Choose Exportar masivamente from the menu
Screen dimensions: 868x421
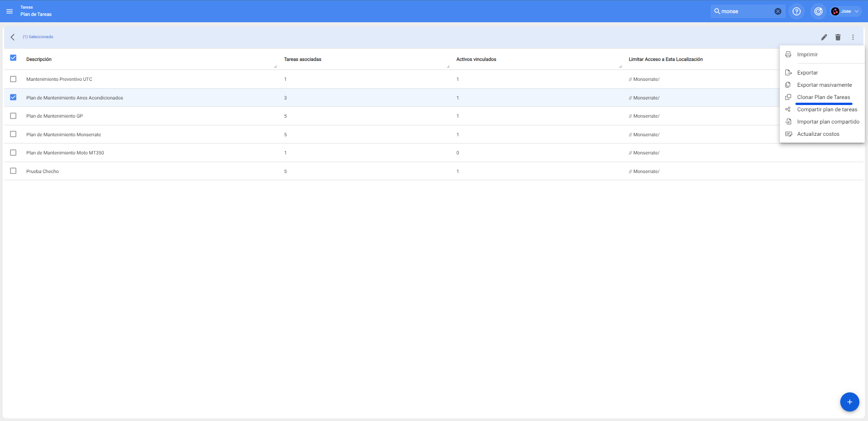tap(824, 85)
